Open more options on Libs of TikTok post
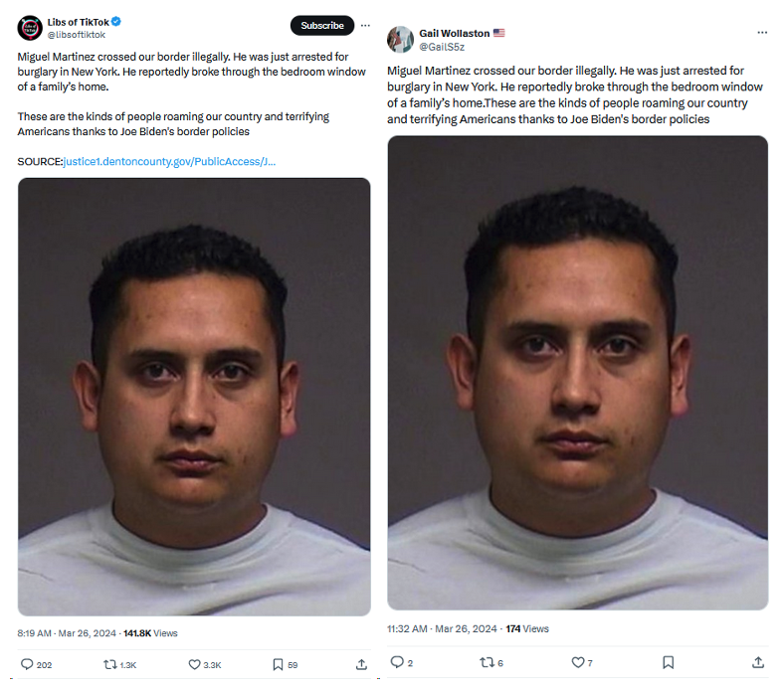Viewport: 784px width, 689px height. point(365,26)
